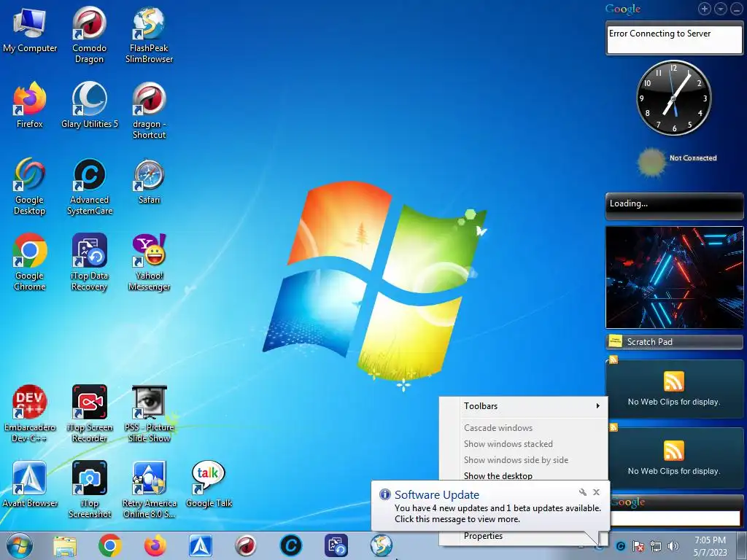Open the My Computer desktop icon

tap(29, 29)
